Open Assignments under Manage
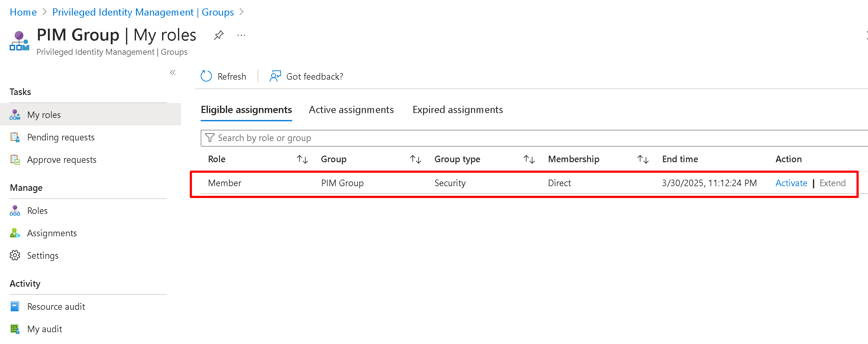Image resolution: width=868 pixels, height=344 pixels. click(x=52, y=233)
